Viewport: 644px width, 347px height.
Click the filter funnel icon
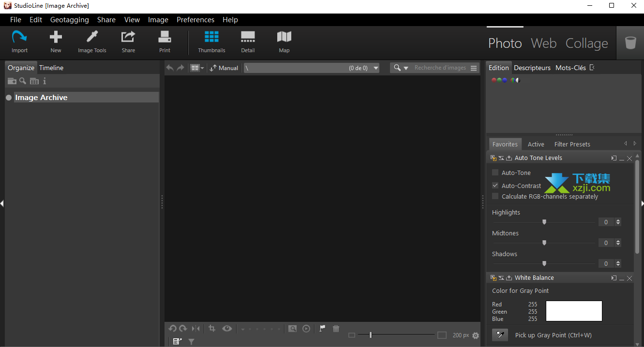191,342
